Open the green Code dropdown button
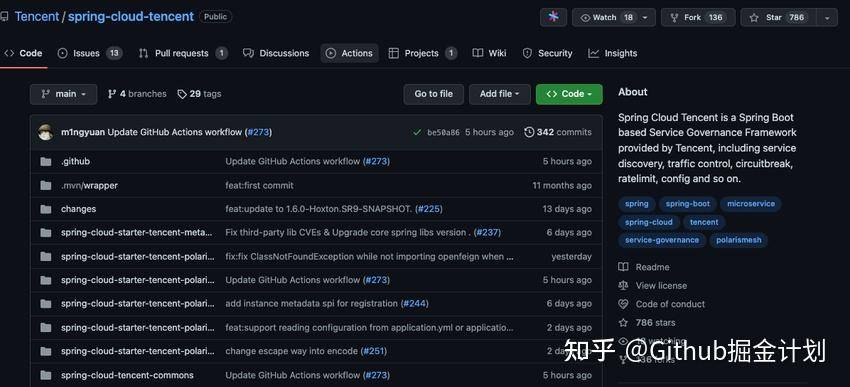 (x=569, y=94)
